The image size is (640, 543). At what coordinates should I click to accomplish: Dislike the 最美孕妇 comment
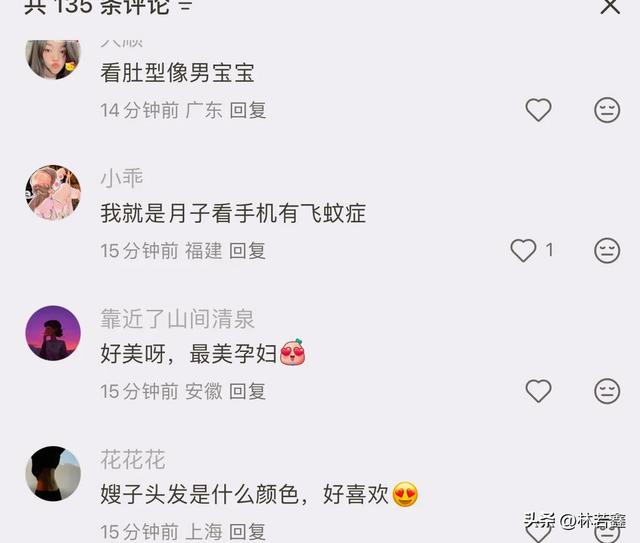(x=607, y=391)
